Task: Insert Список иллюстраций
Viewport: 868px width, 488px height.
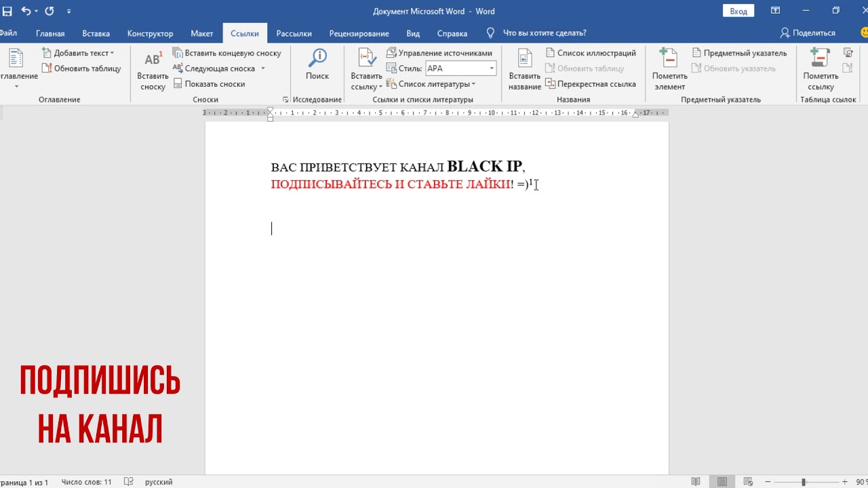Action: (591, 53)
